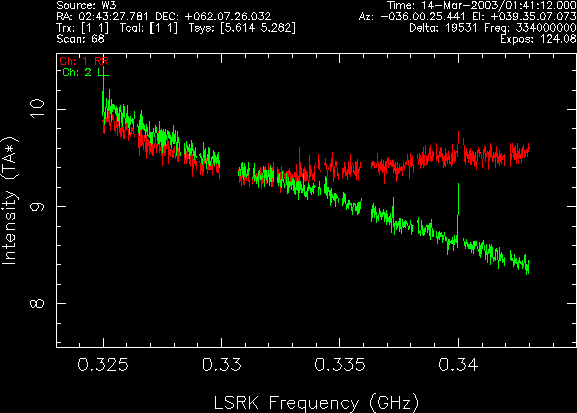The image size is (577, 413).
Task: Click the LSRK Frequency (GHz) axis title
Action: (x=316, y=403)
